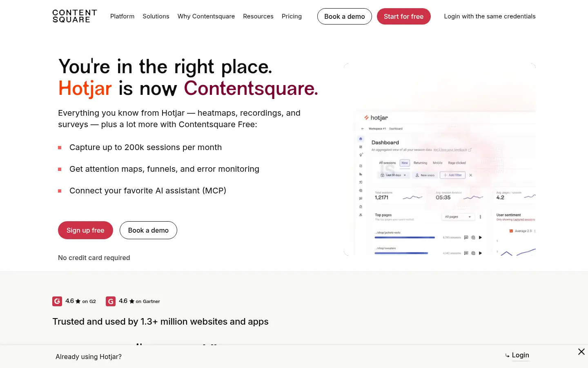588x368 pixels.
Task: Click the word Contentsquare in the headline
Action: pyautogui.click(x=251, y=88)
